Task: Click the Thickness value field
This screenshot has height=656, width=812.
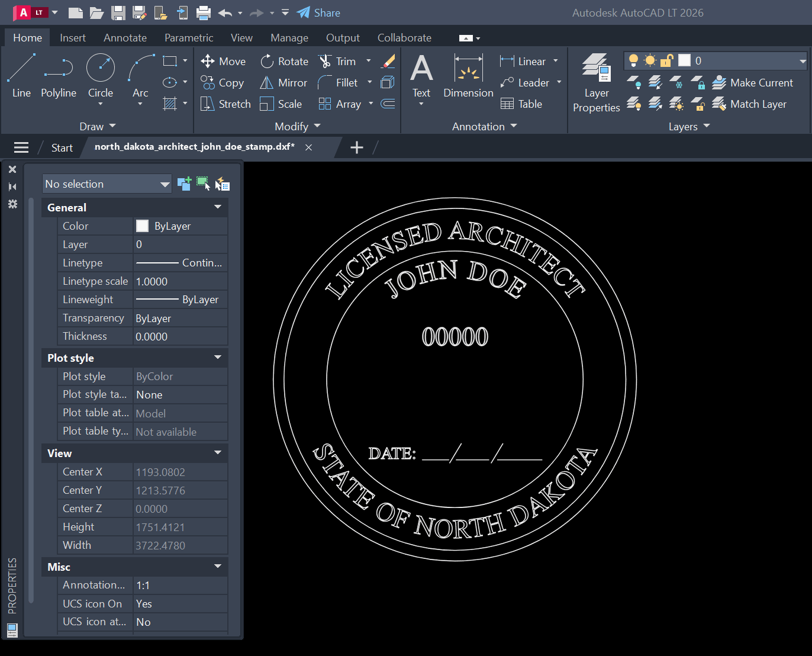Action: point(181,336)
